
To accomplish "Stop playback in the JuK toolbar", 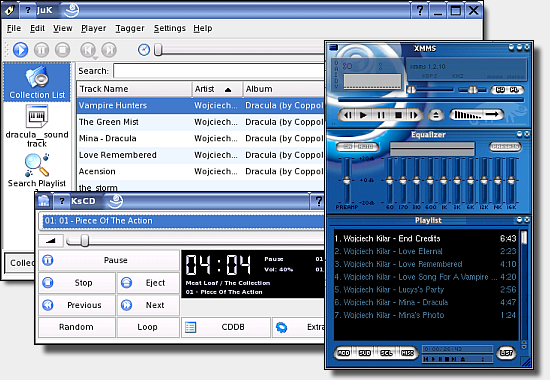I will 62,50.
